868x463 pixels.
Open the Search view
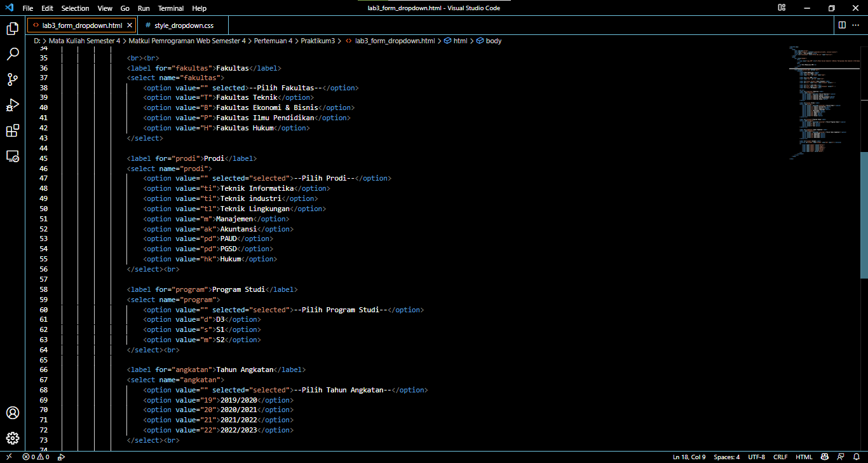[13, 54]
